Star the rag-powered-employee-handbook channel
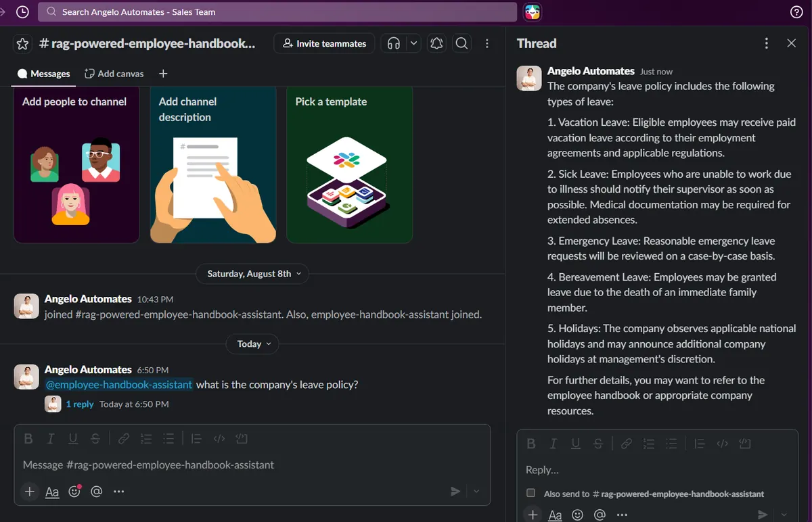Viewport: 812px width, 522px height. (22, 43)
